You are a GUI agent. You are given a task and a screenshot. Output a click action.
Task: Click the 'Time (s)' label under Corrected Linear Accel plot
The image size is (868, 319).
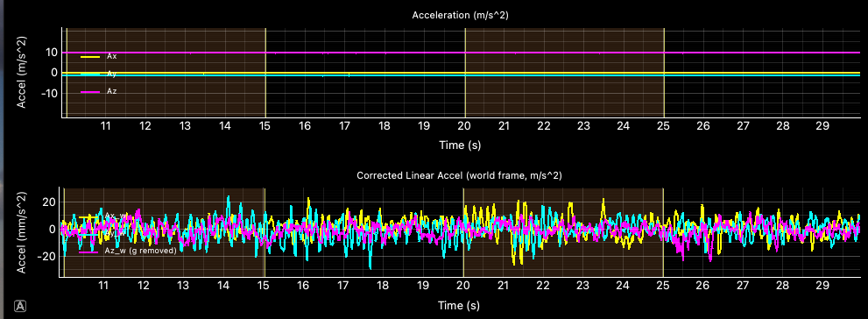click(x=460, y=305)
